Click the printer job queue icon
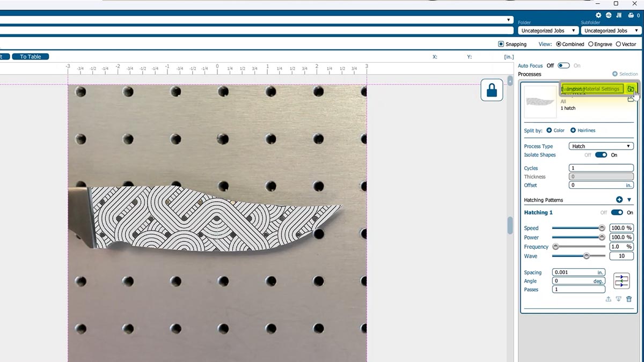 click(631, 16)
